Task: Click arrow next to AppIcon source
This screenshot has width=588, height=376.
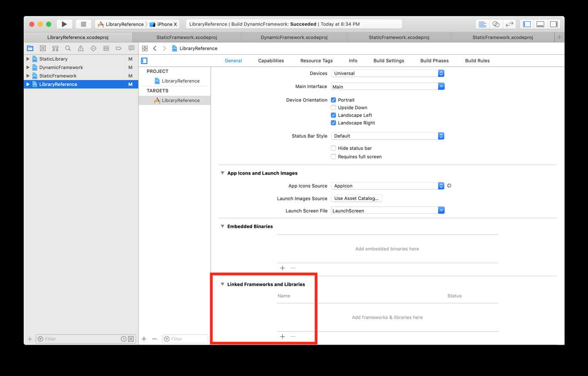Action: pyautogui.click(x=449, y=186)
